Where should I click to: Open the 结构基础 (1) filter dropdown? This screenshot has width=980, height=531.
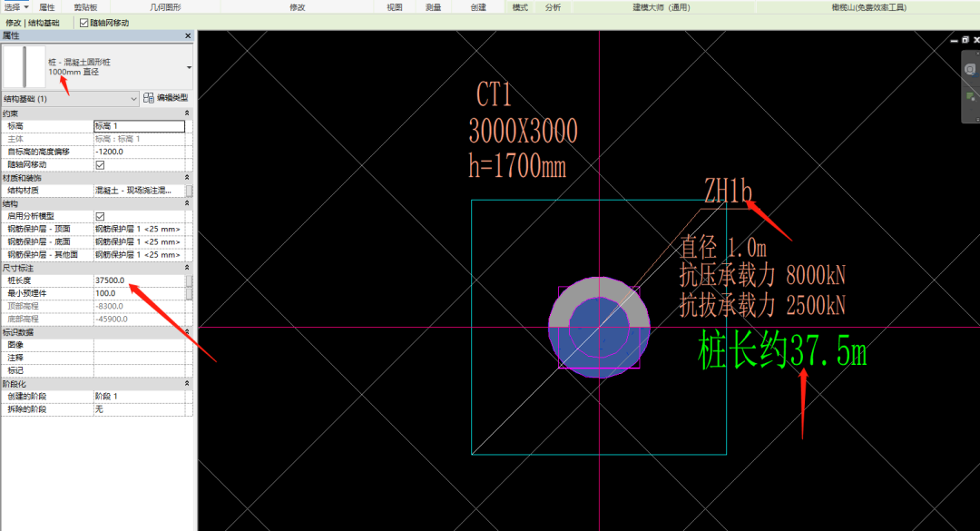pos(133,99)
